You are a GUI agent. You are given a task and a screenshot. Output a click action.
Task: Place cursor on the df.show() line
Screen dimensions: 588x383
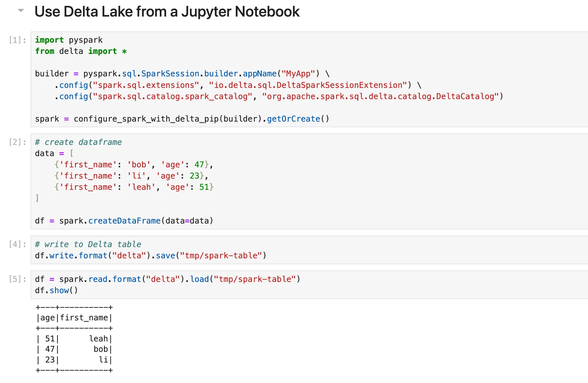click(x=56, y=290)
